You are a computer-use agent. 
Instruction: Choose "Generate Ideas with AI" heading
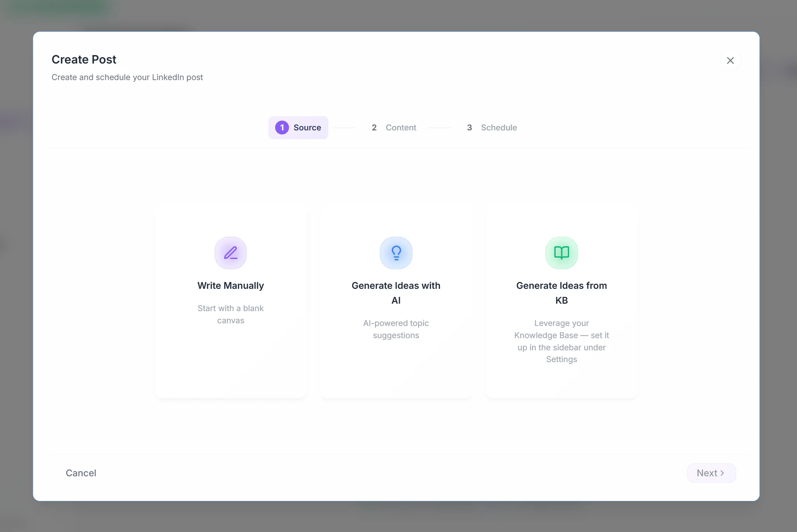(396, 292)
